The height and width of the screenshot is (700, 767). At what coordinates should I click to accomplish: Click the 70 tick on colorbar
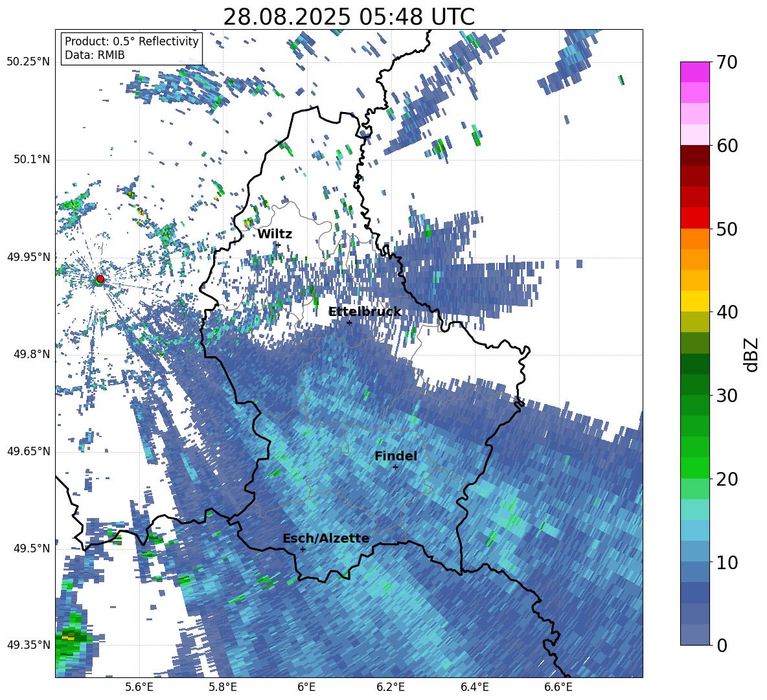[727, 62]
